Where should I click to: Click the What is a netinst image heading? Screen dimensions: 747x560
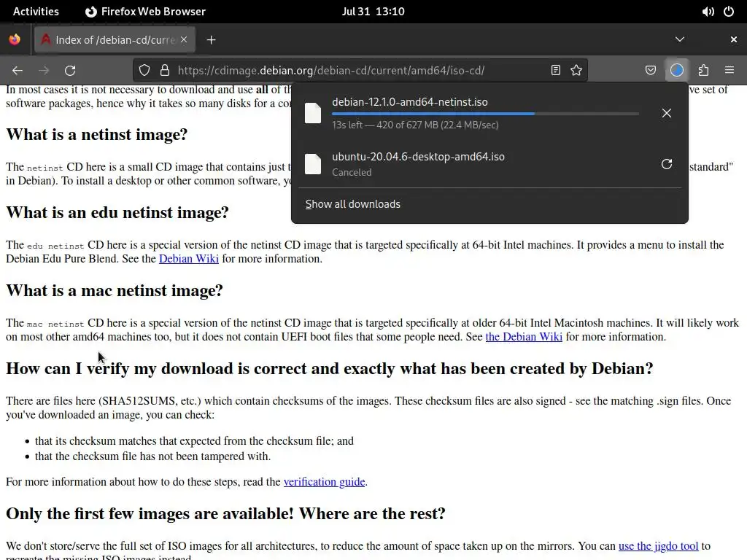click(x=97, y=135)
